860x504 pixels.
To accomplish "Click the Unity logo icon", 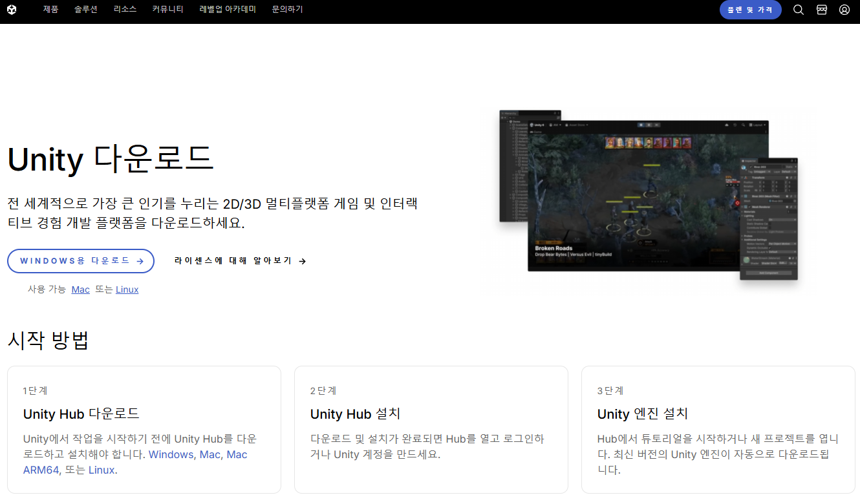I will click(x=13, y=10).
